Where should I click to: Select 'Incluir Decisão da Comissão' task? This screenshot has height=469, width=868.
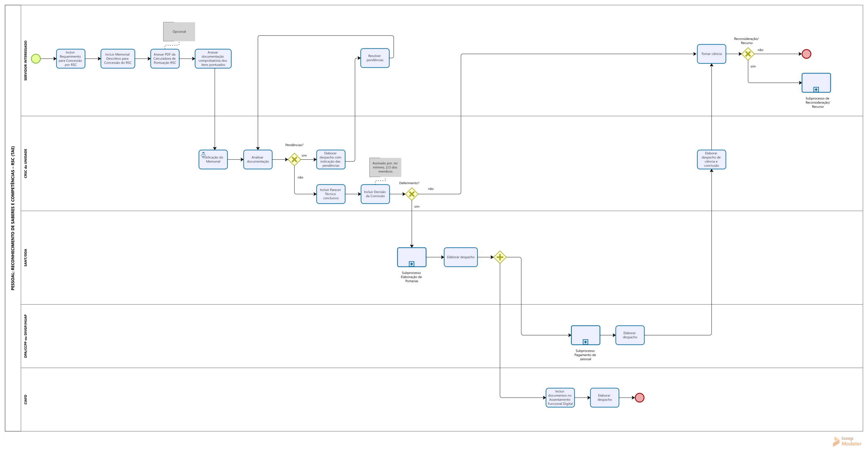(375, 194)
